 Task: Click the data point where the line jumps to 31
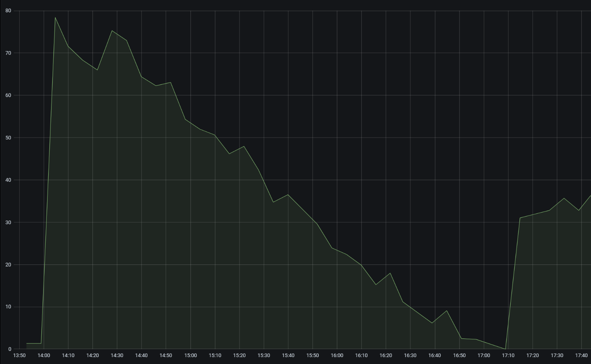click(520, 218)
